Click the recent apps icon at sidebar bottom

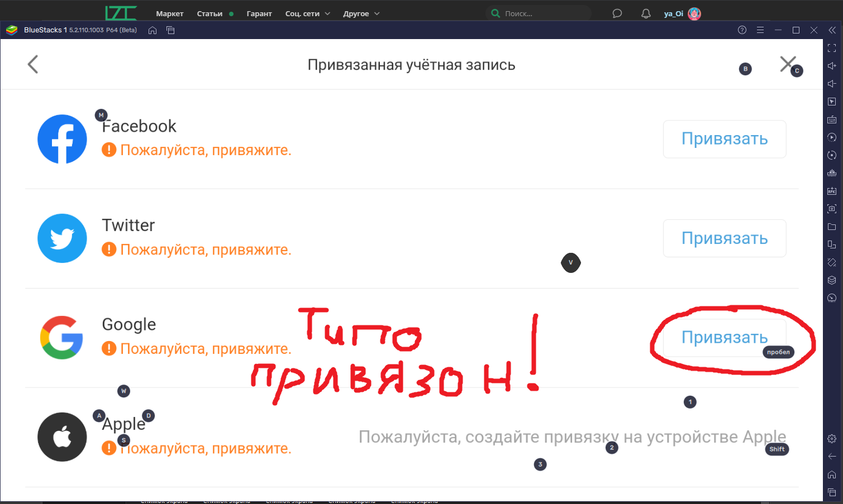click(832, 492)
